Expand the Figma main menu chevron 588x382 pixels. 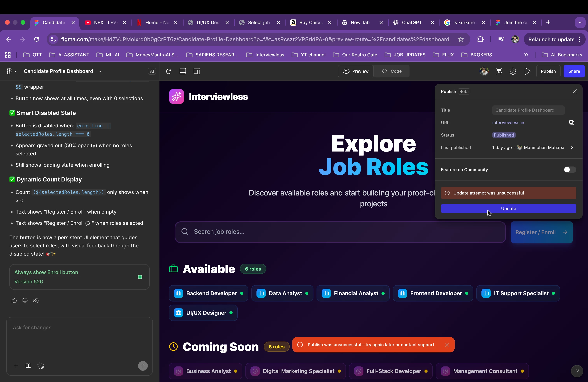(16, 71)
